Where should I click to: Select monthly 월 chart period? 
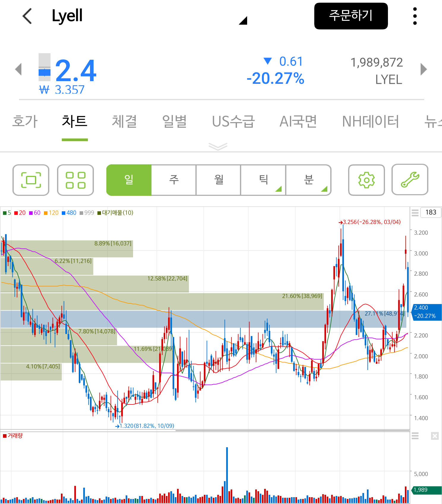(x=219, y=180)
